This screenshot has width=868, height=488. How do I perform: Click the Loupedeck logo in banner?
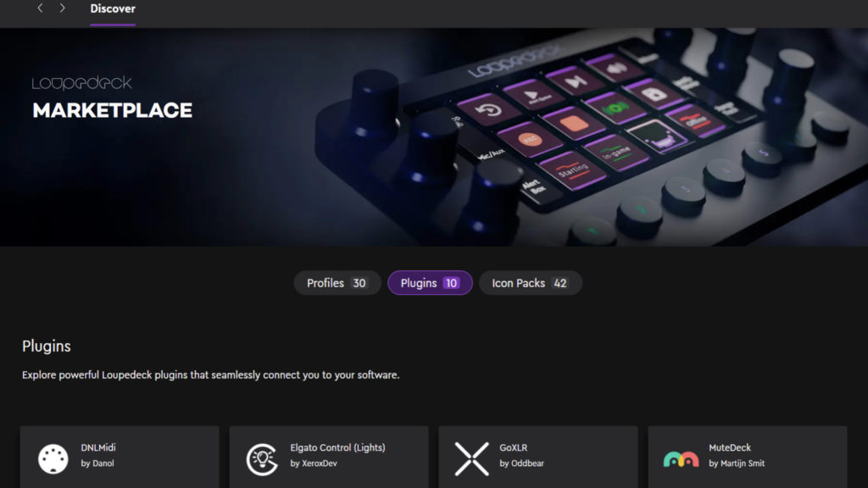(x=82, y=83)
